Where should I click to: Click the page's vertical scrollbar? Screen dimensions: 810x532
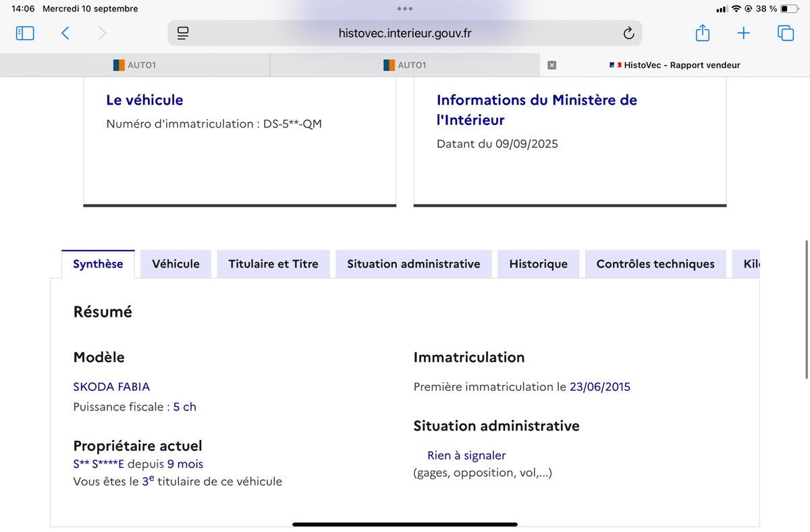(x=807, y=309)
